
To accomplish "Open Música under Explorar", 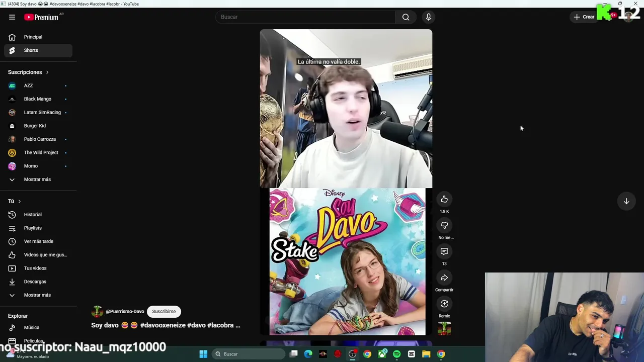I will [38, 327].
